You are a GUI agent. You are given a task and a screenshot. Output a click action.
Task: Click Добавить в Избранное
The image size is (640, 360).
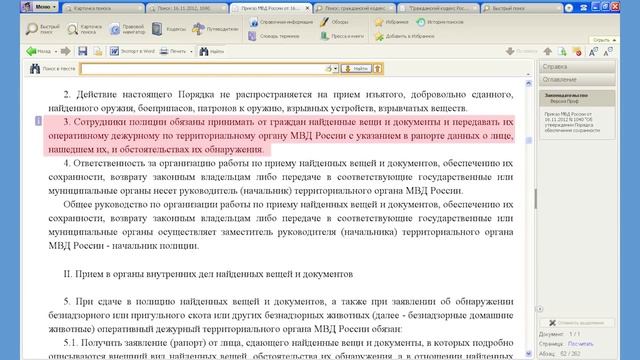[404, 36]
